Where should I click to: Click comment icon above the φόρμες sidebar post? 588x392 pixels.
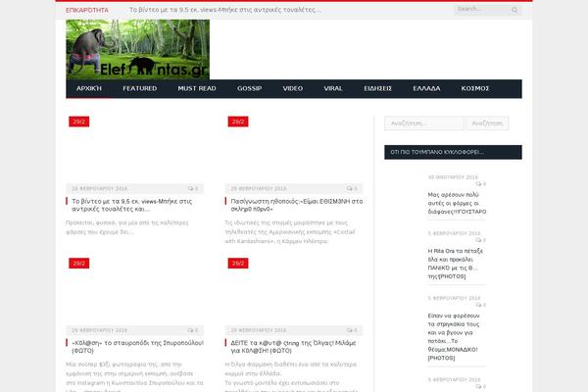click(478, 184)
